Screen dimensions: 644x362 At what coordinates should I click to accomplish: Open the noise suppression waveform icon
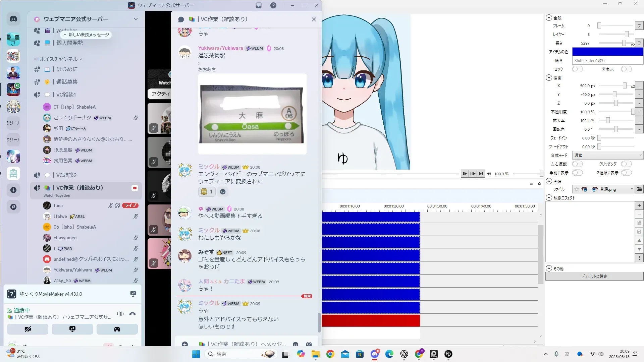pos(120,314)
